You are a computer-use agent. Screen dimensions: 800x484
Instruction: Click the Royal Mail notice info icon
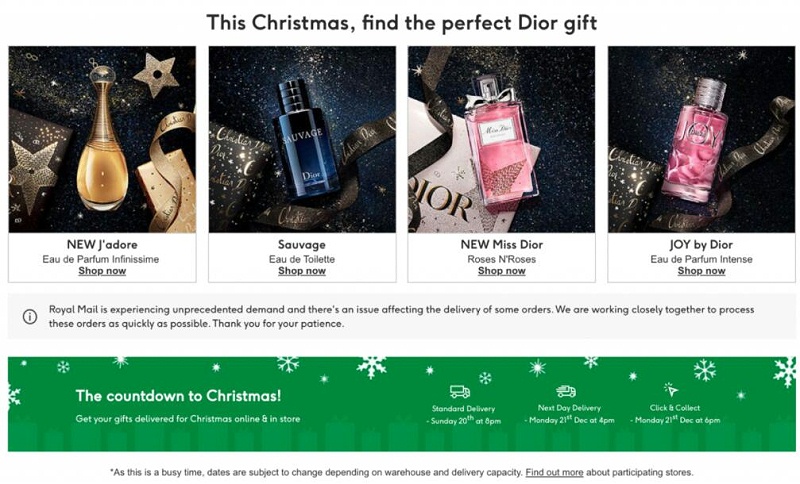tap(30, 317)
